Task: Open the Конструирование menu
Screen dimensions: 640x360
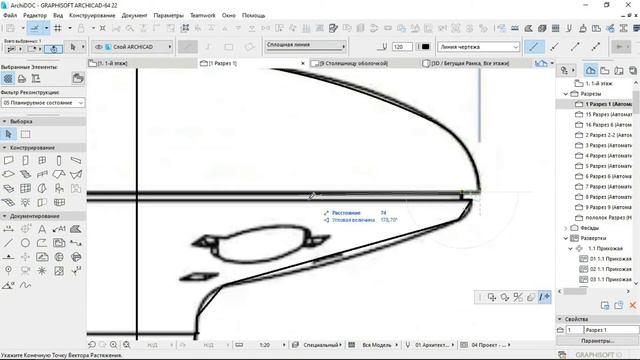Action: [x=92, y=16]
